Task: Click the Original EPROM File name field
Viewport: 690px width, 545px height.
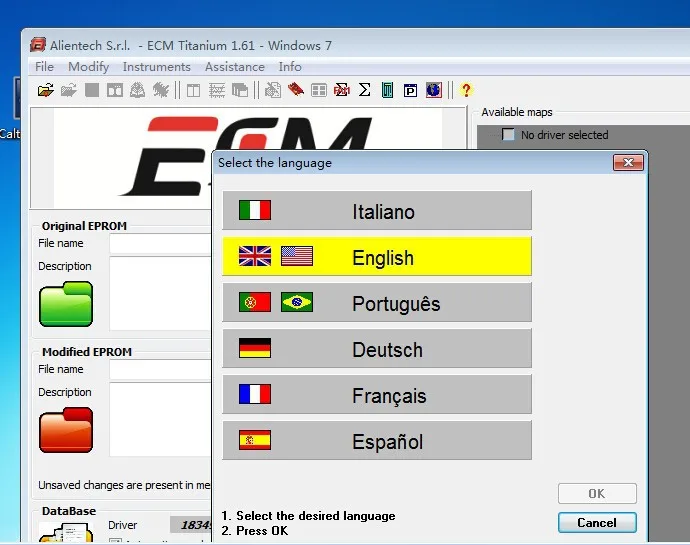Action: (161, 243)
